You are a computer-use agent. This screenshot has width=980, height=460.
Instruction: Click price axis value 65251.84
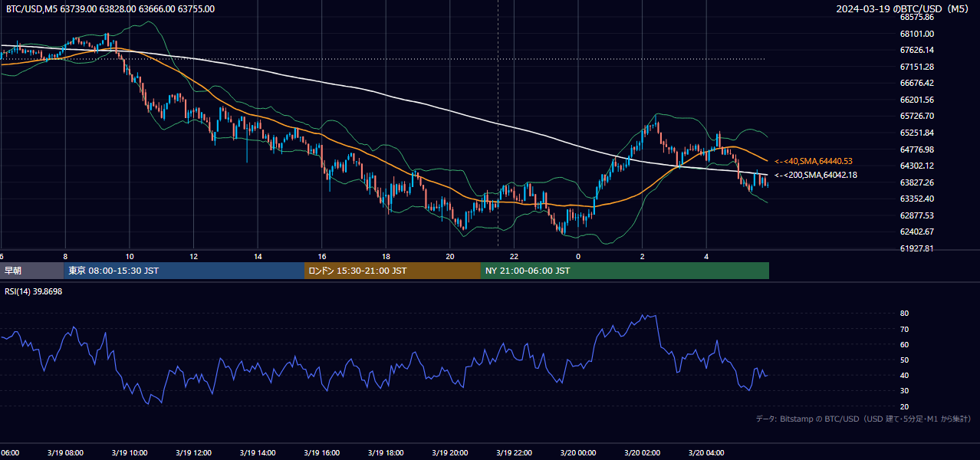916,133
